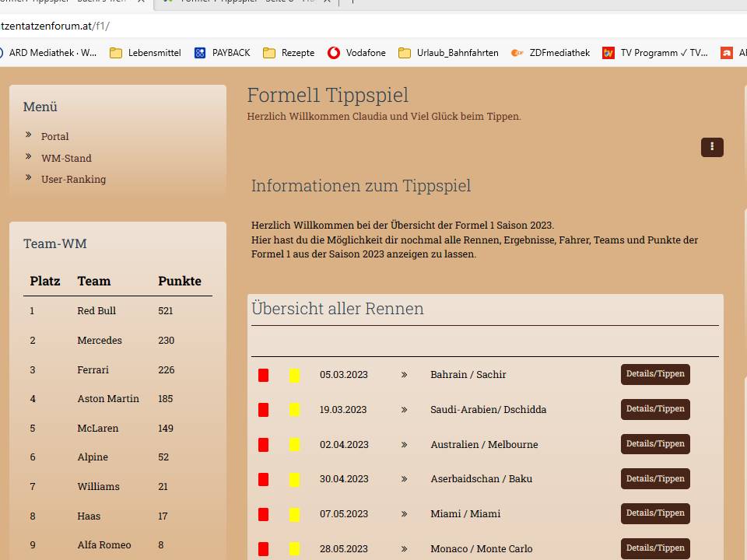Open the ARD Mediathek bookmark
The image size is (747, 560).
[x=51, y=53]
